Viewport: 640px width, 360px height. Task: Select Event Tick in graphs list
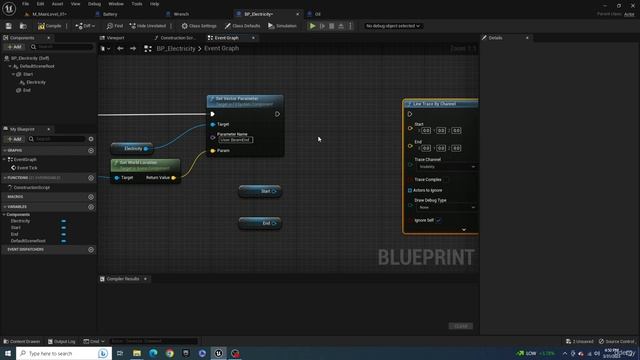(27, 168)
